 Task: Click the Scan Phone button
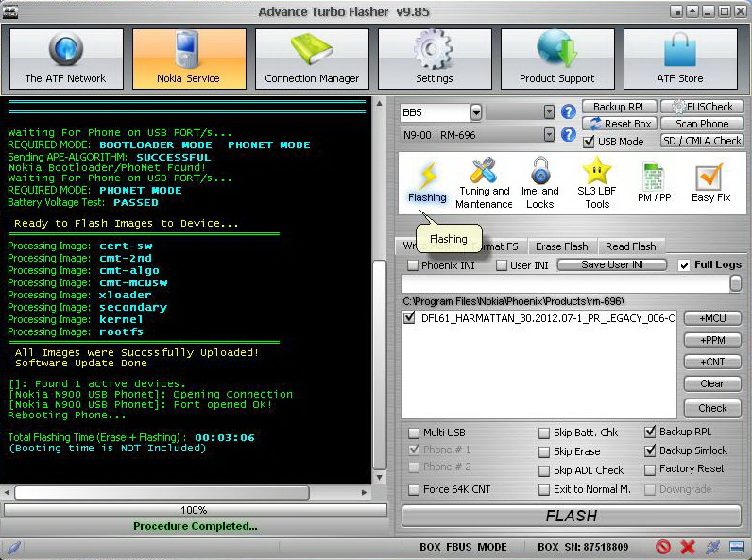702,124
